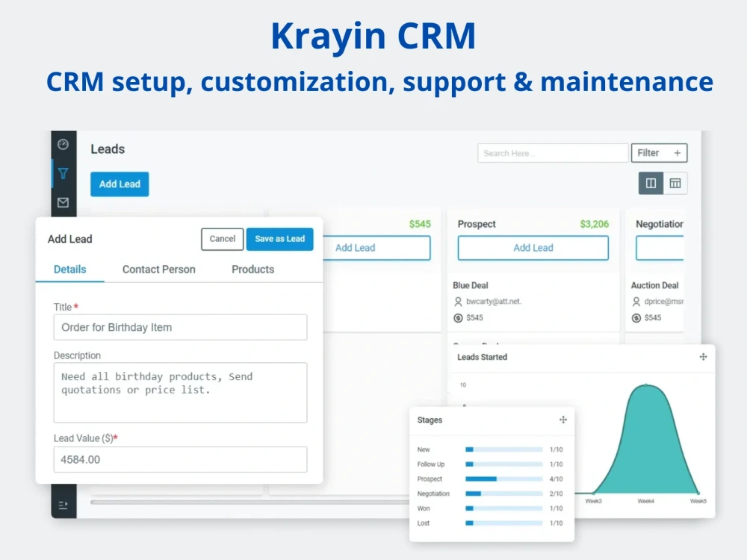Click the dollar icon on Auction Deal card
The height and width of the screenshot is (560, 747).
(636, 317)
